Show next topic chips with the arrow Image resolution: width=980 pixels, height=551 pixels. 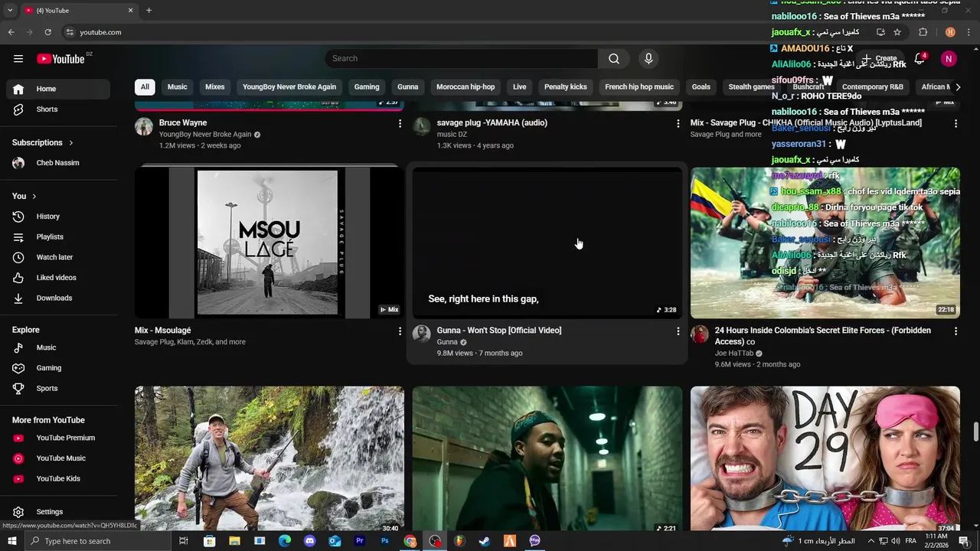(958, 87)
